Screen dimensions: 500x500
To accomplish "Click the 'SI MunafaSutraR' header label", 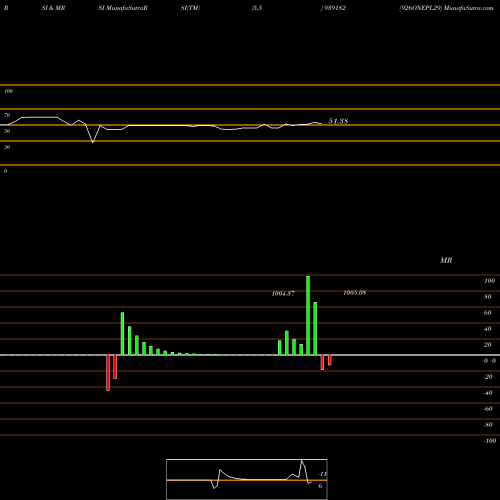I will (x=123, y=8).
